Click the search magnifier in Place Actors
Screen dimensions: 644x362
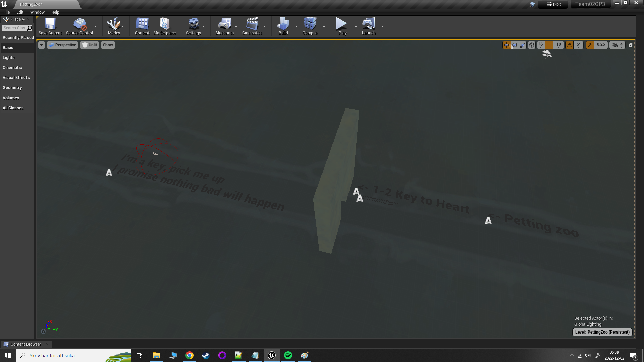tap(30, 28)
